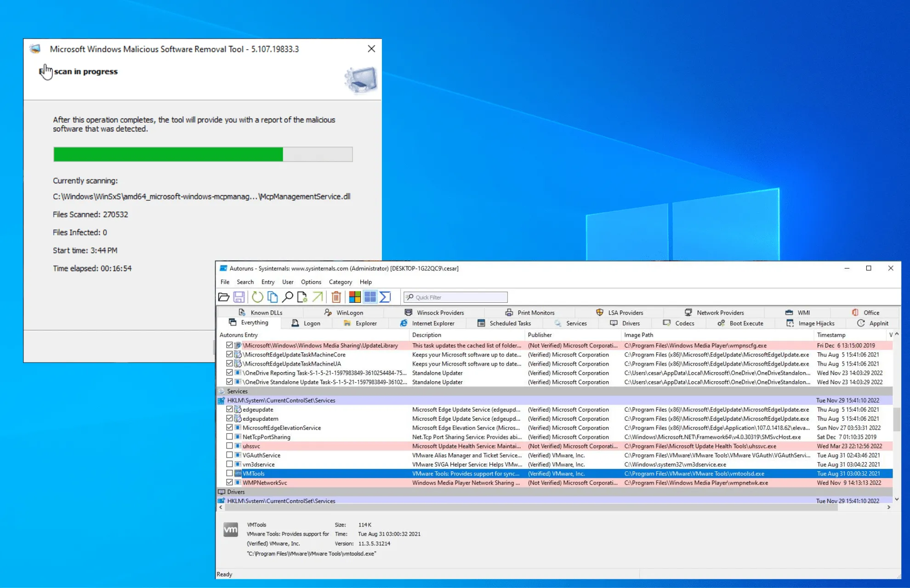Enable the uhssvc service checkbox
910x588 pixels.
[x=229, y=446]
